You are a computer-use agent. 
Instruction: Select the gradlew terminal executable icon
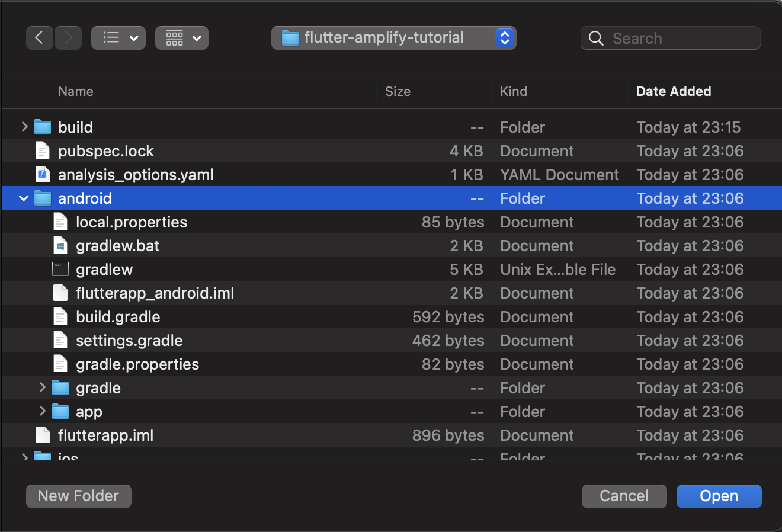(60, 269)
